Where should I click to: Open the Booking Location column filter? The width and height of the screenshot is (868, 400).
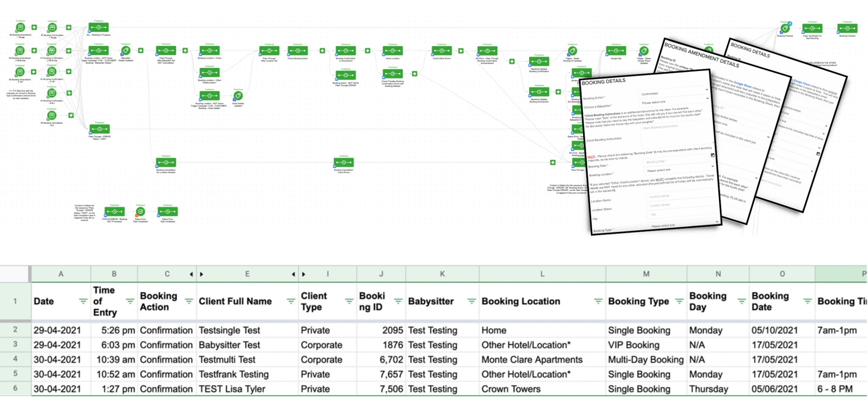click(598, 301)
